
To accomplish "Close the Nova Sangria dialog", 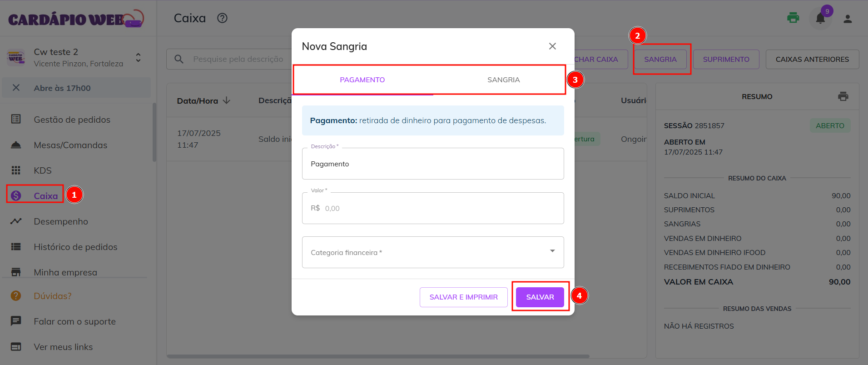I will [x=552, y=46].
